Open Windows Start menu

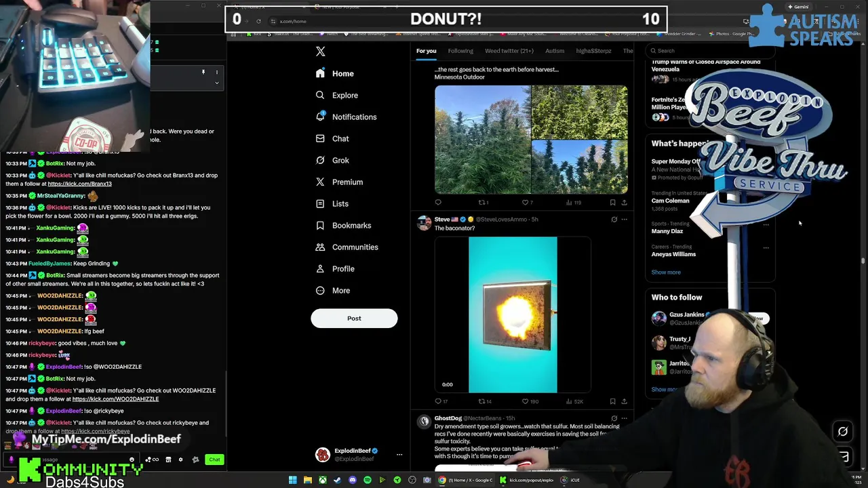point(293,480)
